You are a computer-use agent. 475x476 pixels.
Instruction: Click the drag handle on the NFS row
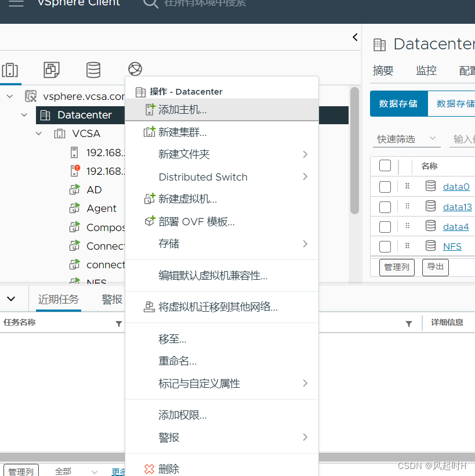(407, 246)
